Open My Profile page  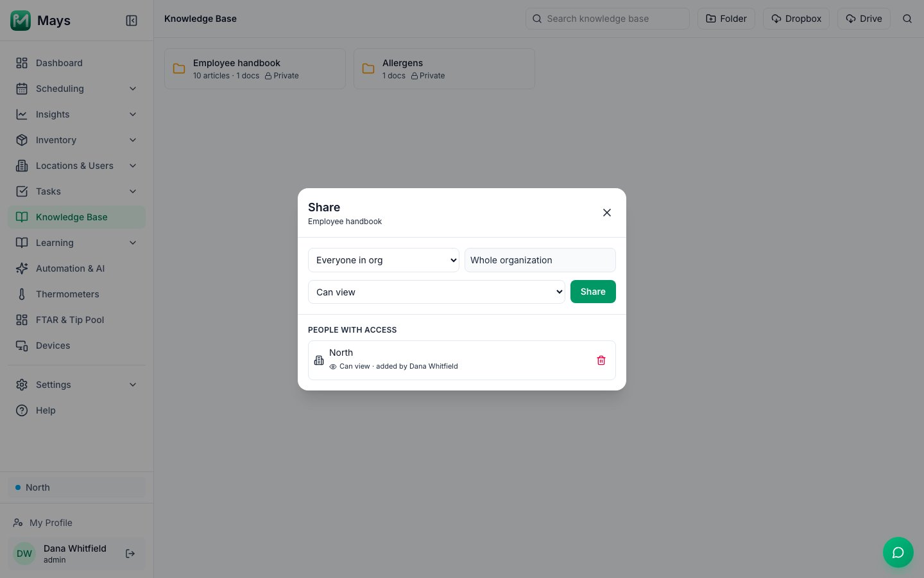pyautogui.click(x=77, y=523)
